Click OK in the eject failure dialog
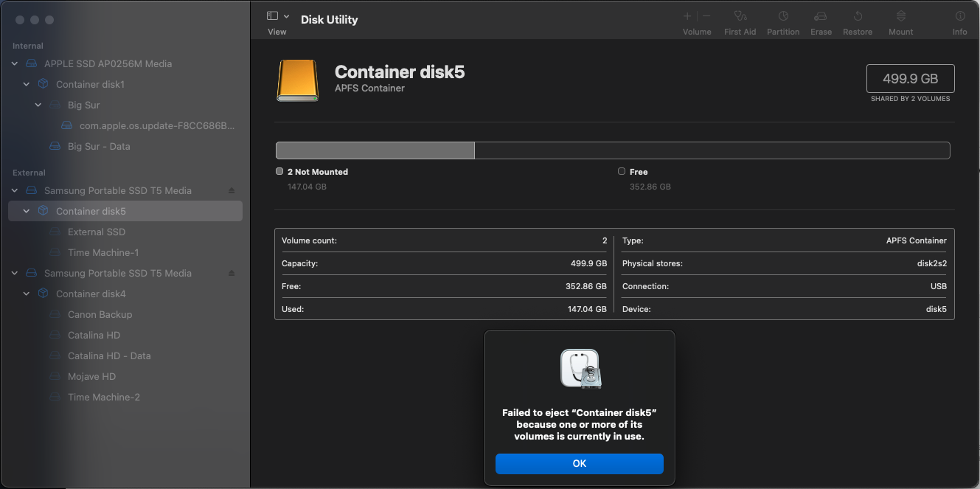Viewport: 980px width, 489px height. click(x=580, y=464)
